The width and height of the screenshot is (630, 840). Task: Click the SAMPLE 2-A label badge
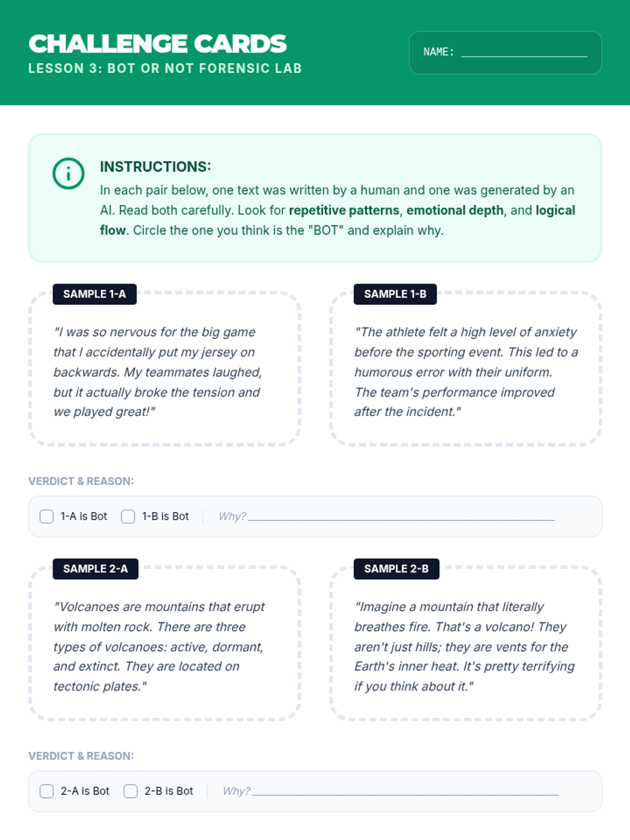tap(96, 569)
